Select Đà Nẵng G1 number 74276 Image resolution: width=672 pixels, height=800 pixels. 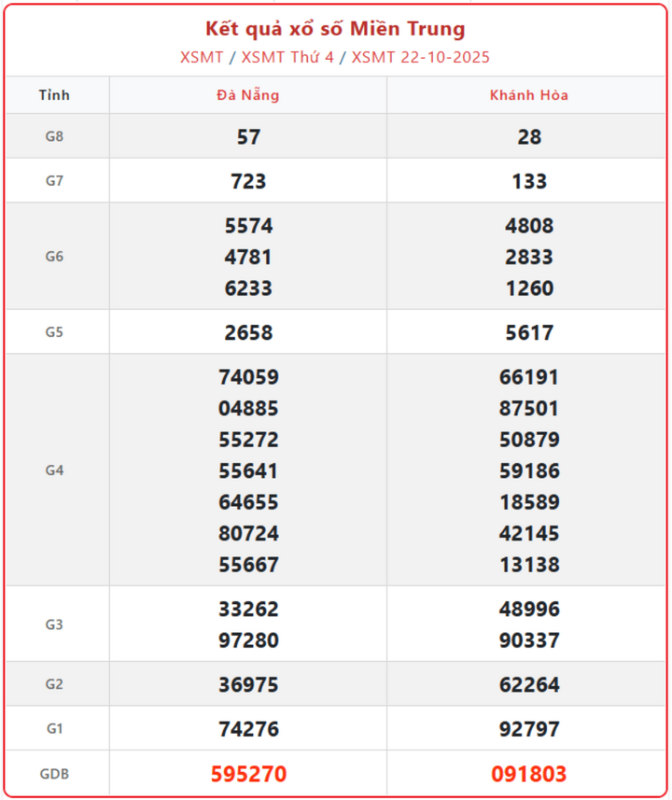point(248,729)
